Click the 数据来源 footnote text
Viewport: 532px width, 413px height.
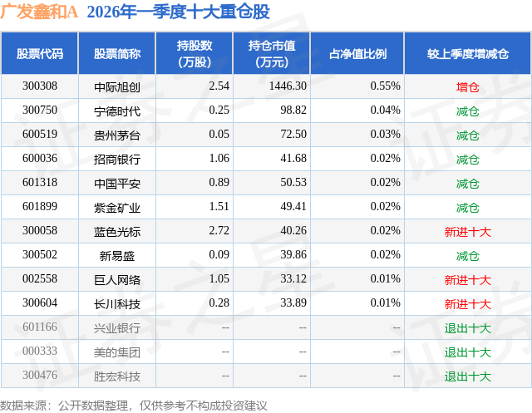(x=134, y=406)
